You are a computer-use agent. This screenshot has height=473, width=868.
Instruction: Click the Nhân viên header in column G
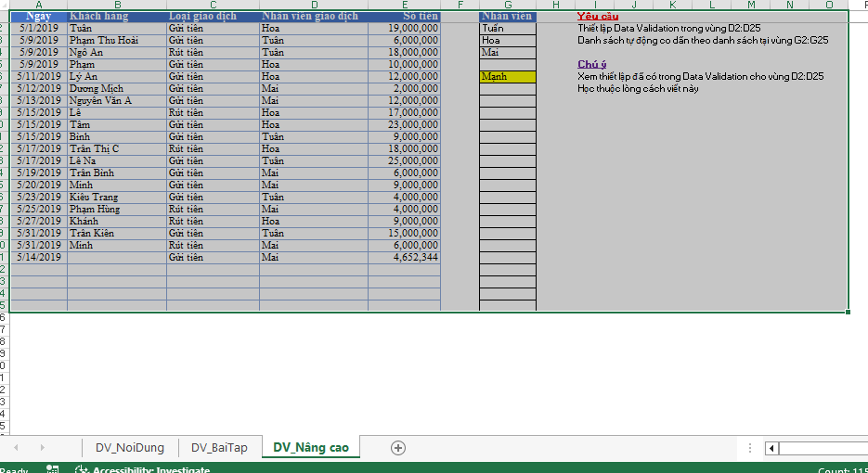(x=508, y=16)
